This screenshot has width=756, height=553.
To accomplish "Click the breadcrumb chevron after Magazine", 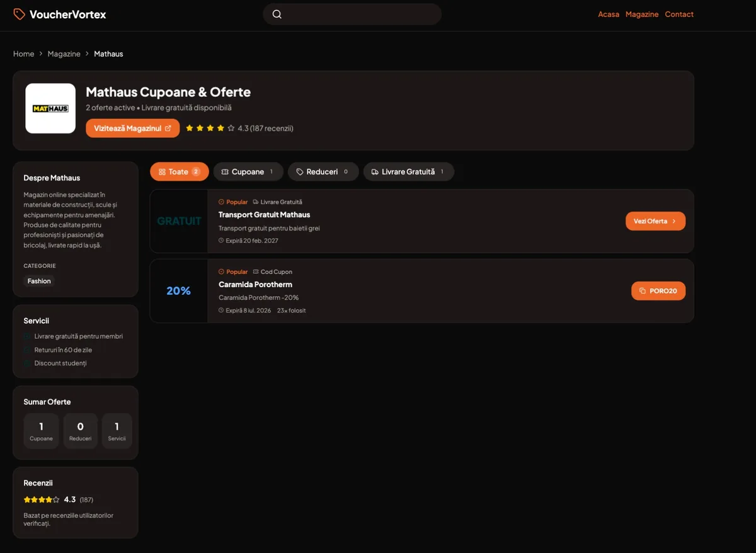I will (x=88, y=54).
